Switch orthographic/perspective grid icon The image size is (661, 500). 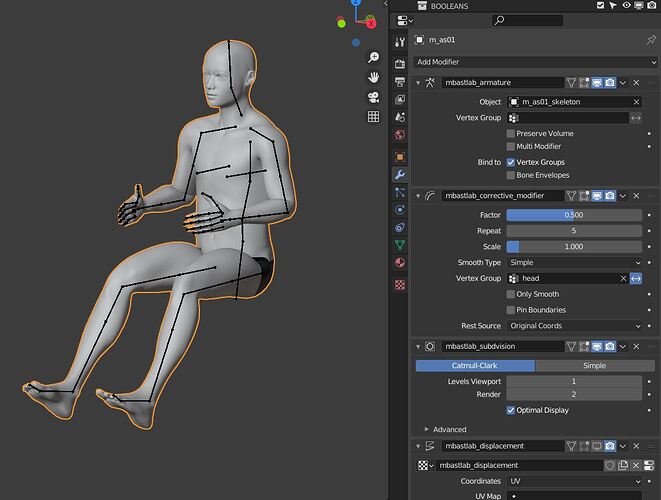[373, 117]
